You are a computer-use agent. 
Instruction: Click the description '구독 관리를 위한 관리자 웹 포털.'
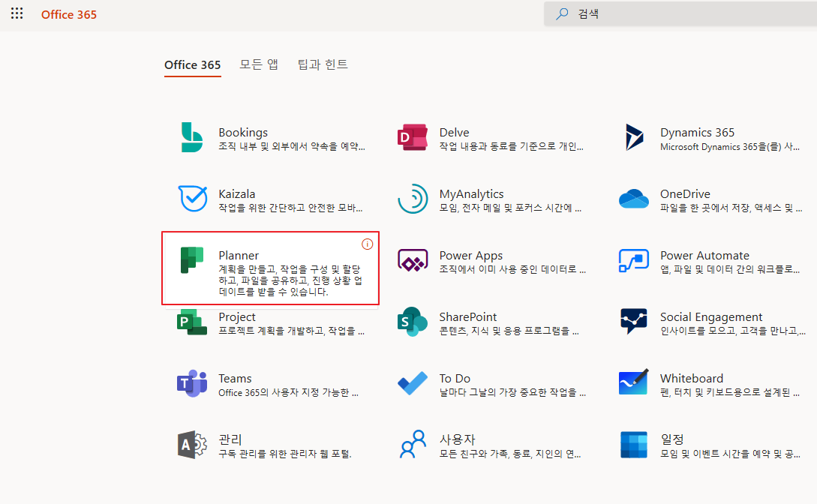click(285, 454)
